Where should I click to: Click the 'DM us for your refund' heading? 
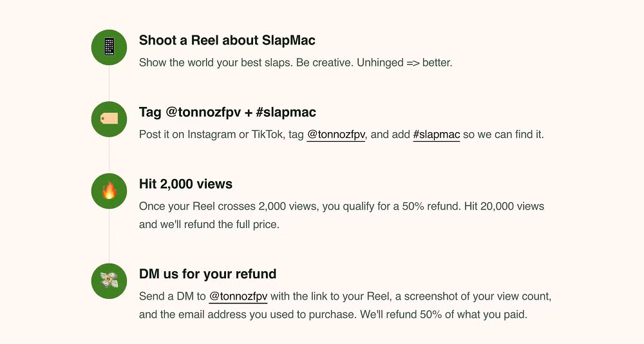point(207,274)
